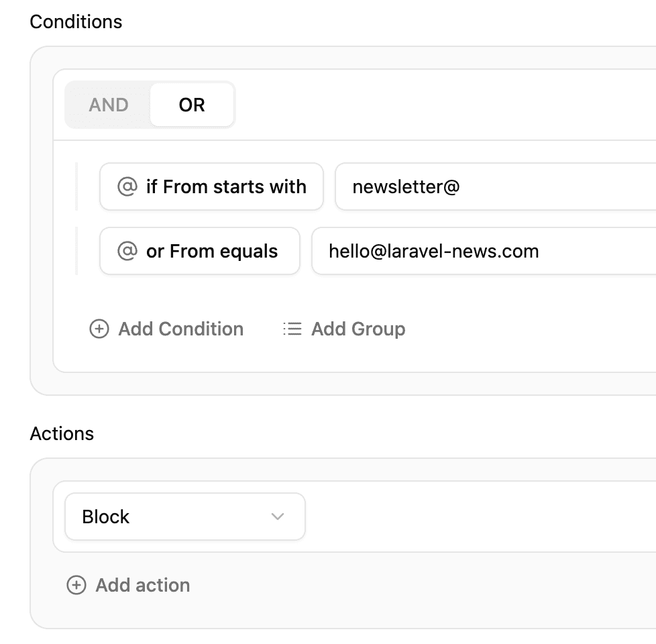This screenshot has width=656, height=644.
Task: Click the Add Group text link
Action: pyautogui.click(x=358, y=329)
